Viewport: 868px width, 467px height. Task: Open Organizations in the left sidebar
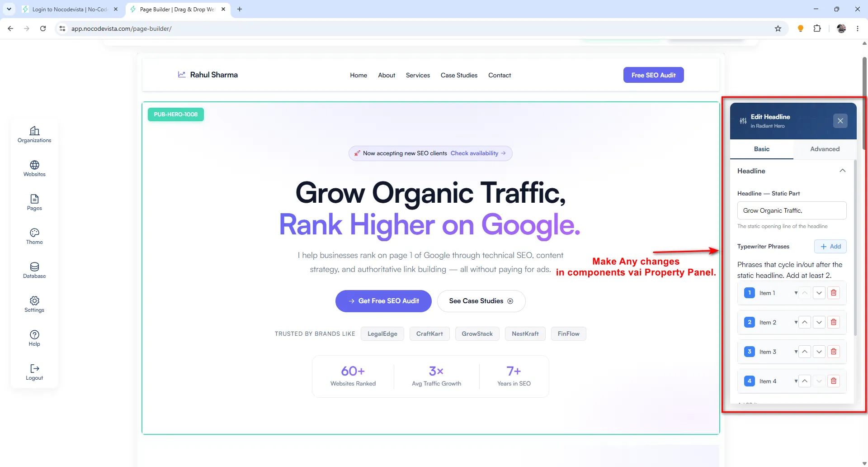click(34, 134)
